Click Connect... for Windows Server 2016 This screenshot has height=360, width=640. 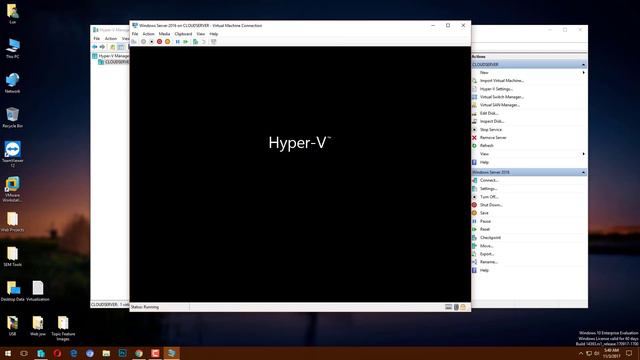tap(489, 180)
